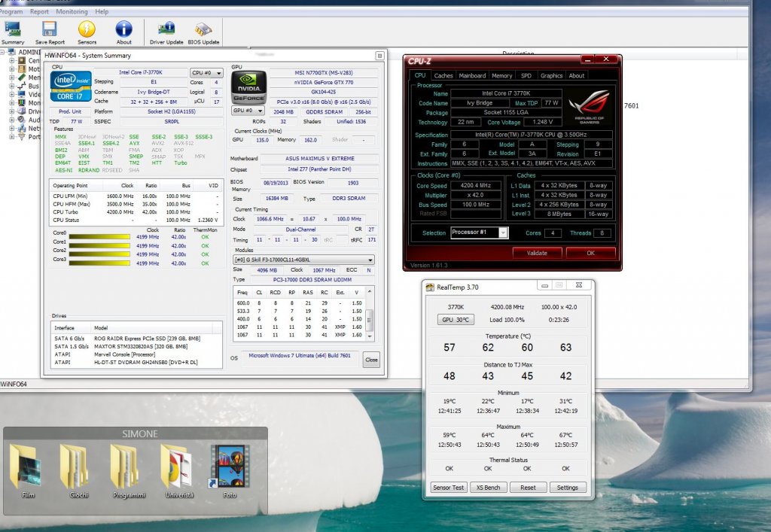Click the Reset button in RealTemp

[x=528, y=488]
